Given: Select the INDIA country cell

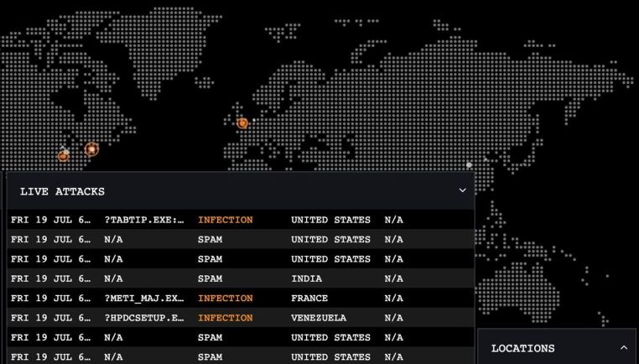Looking at the screenshot, I should click(306, 278).
